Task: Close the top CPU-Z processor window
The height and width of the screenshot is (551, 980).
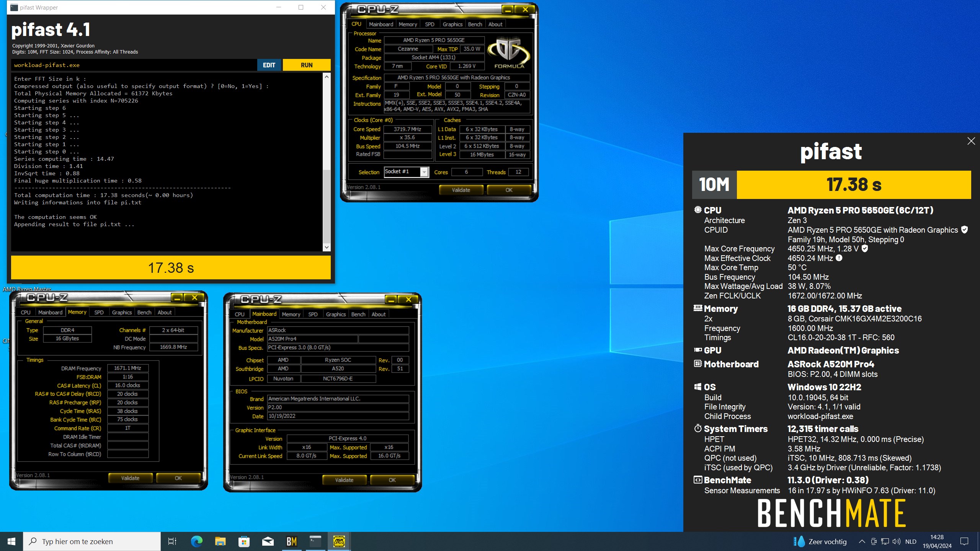Action: (525, 10)
